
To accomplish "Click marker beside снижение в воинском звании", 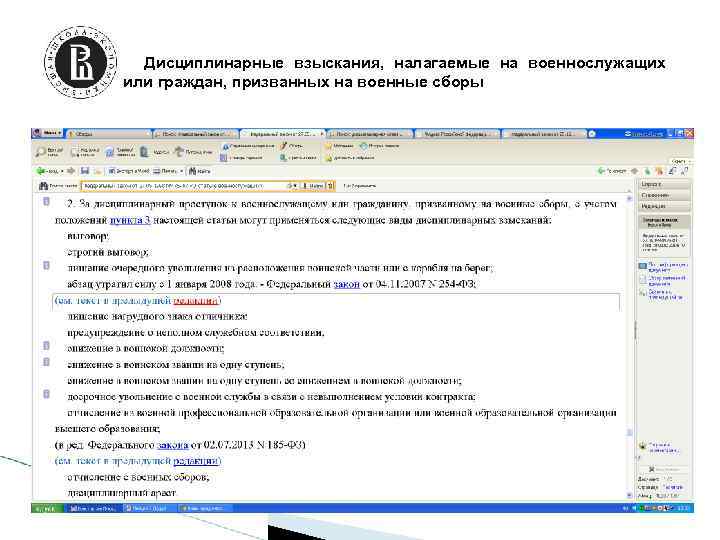I will [46, 362].
